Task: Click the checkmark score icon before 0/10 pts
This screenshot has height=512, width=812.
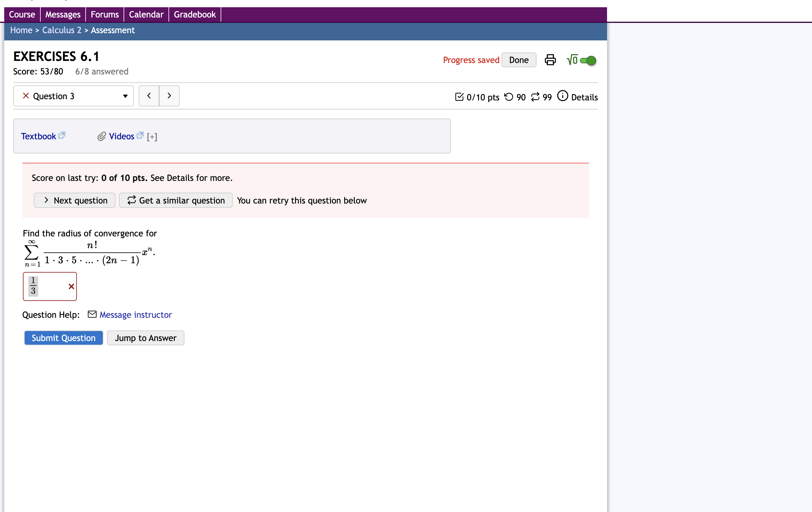Action: click(x=459, y=97)
